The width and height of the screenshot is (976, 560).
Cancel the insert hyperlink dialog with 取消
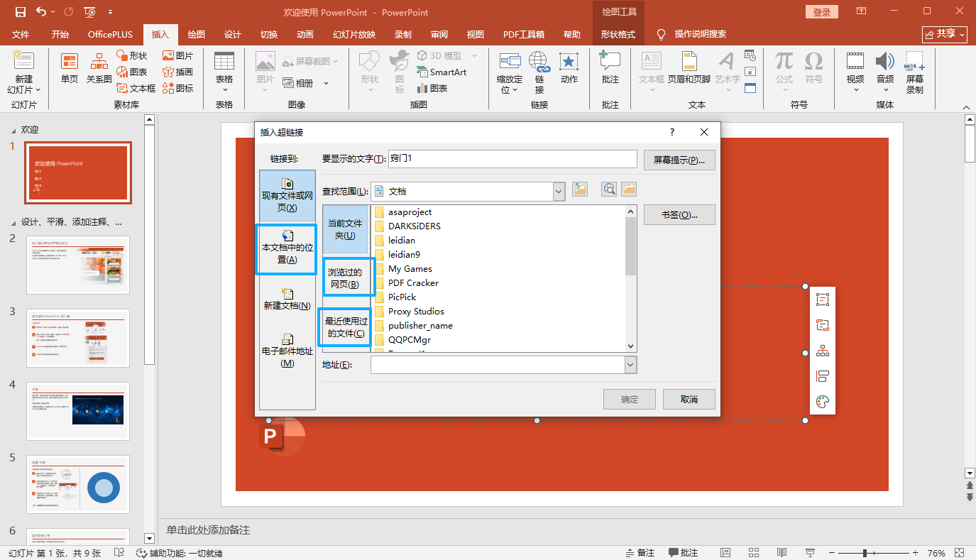point(689,399)
